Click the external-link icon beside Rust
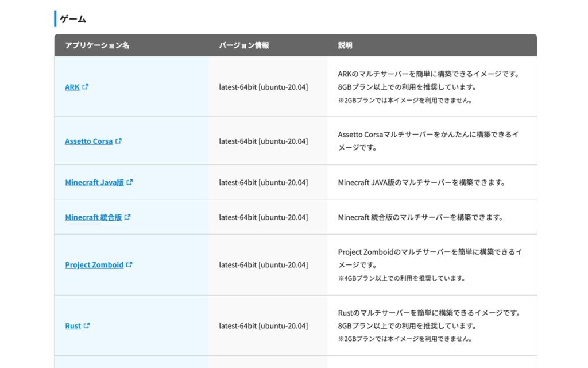Screen dimensions: 588x368 pyautogui.click(x=87, y=325)
